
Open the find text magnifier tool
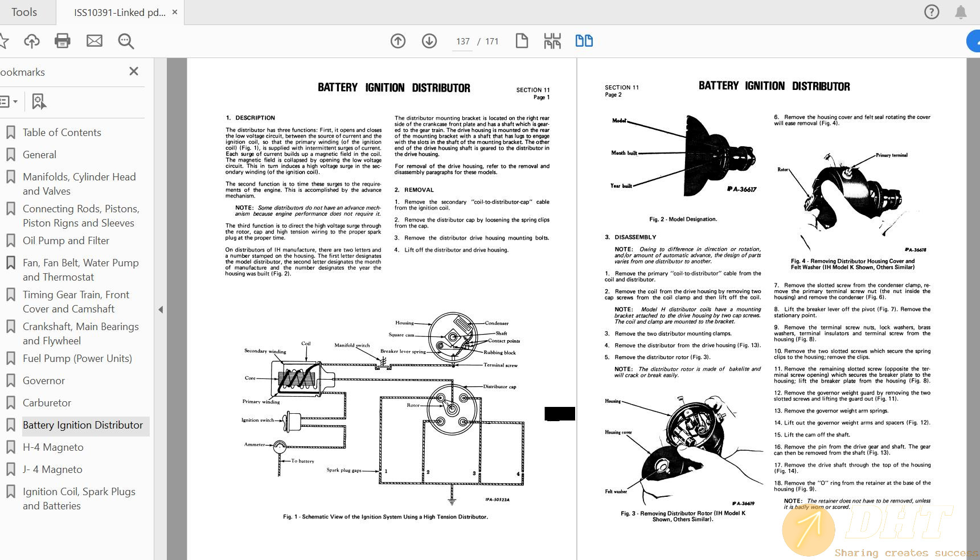click(x=126, y=41)
